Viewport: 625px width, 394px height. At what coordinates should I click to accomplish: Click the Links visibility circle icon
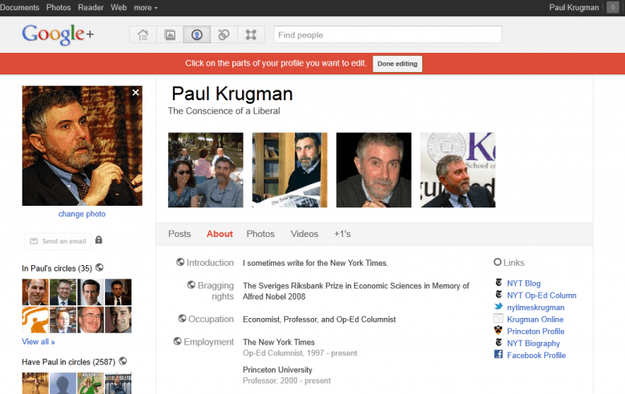tap(497, 262)
